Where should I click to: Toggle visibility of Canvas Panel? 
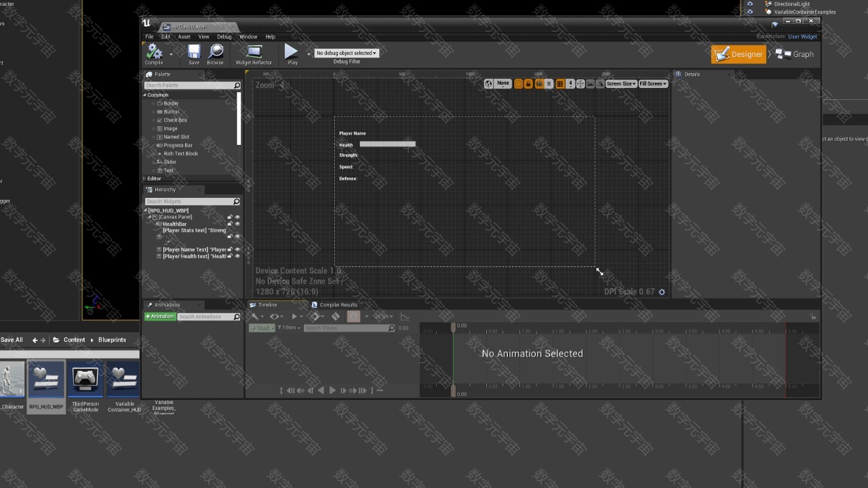(x=237, y=217)
